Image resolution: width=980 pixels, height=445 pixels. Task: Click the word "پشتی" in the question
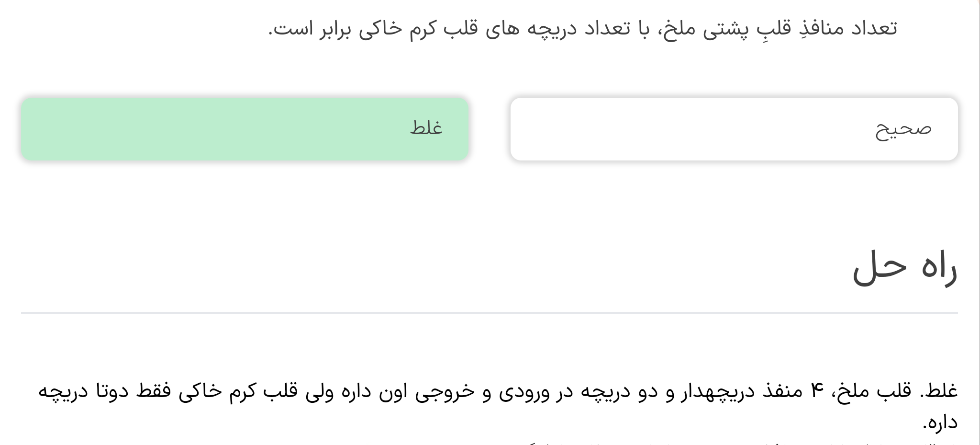click(726, 28)
